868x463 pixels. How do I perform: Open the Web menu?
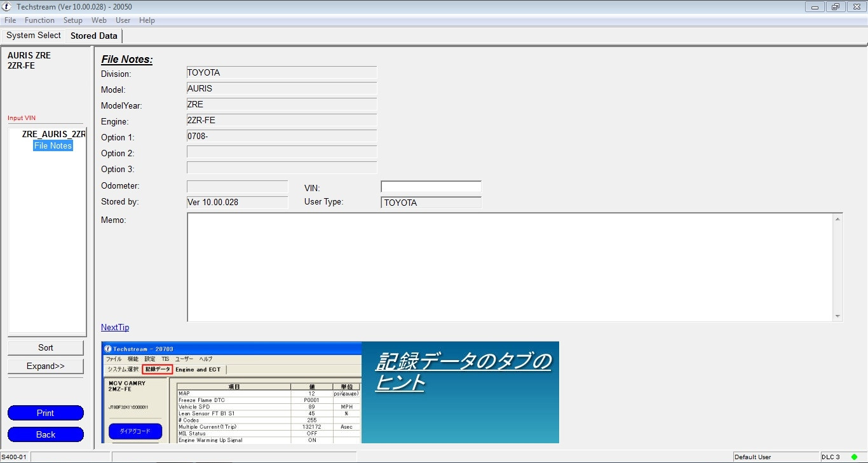pos(99,20)
